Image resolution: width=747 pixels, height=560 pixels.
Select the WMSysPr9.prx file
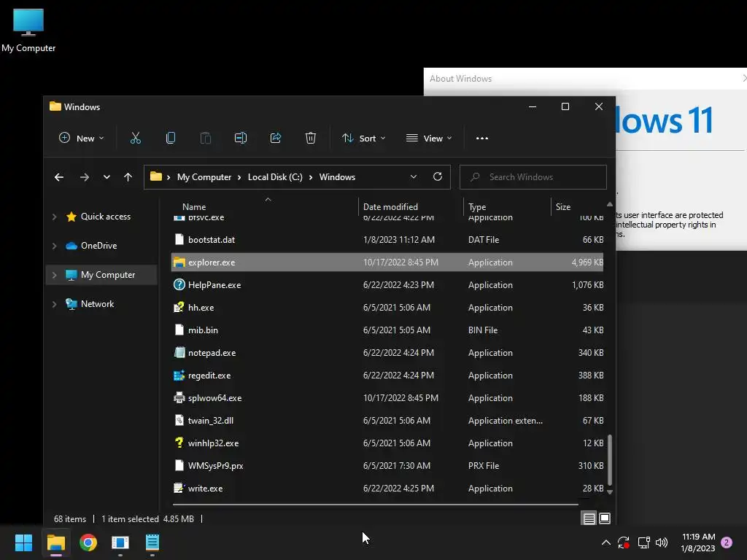pos(387,466)
